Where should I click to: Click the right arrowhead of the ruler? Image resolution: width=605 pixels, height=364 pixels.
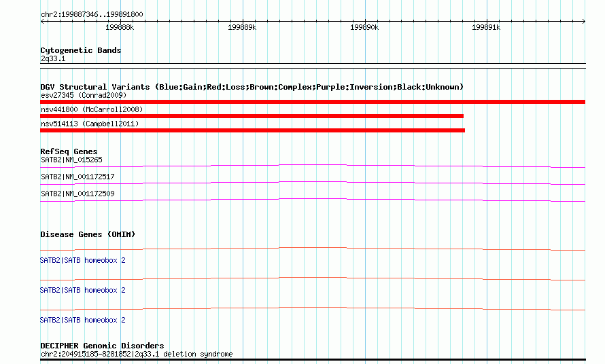click(x=583, y=22)
